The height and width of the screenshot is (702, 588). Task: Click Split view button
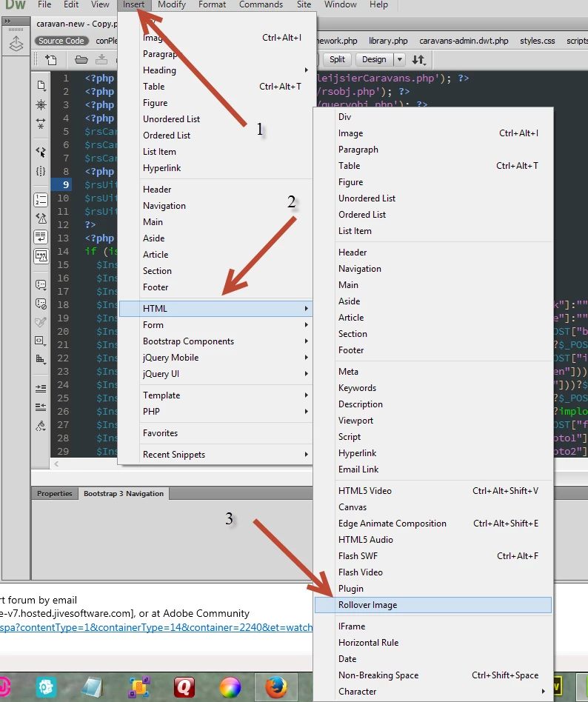click(337, 59)
